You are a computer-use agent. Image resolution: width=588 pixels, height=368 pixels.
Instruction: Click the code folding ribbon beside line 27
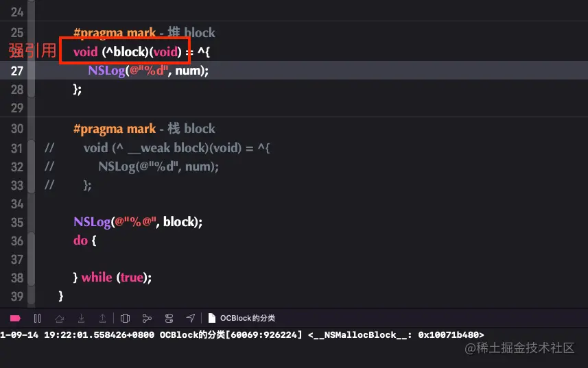pos(32,71)
